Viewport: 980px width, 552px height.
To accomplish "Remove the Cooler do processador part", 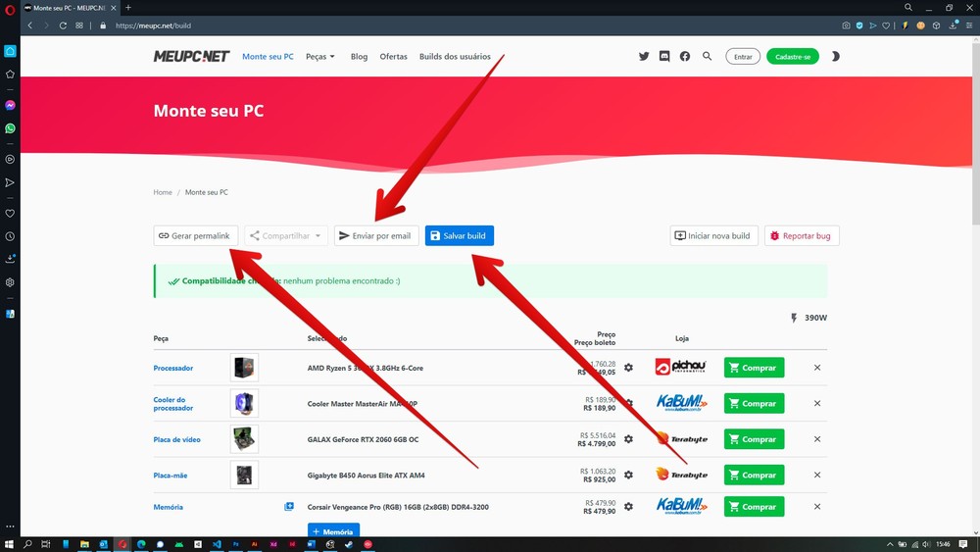I will pos(817,403).
